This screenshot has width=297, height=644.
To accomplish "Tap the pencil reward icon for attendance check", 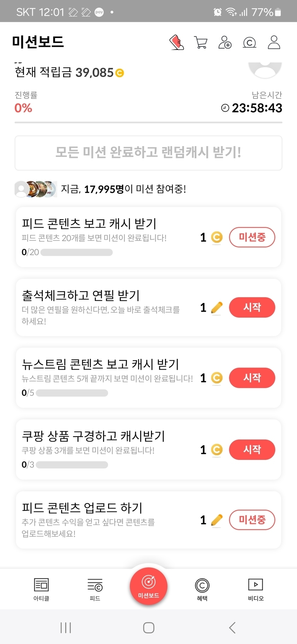I will [216, 307].
